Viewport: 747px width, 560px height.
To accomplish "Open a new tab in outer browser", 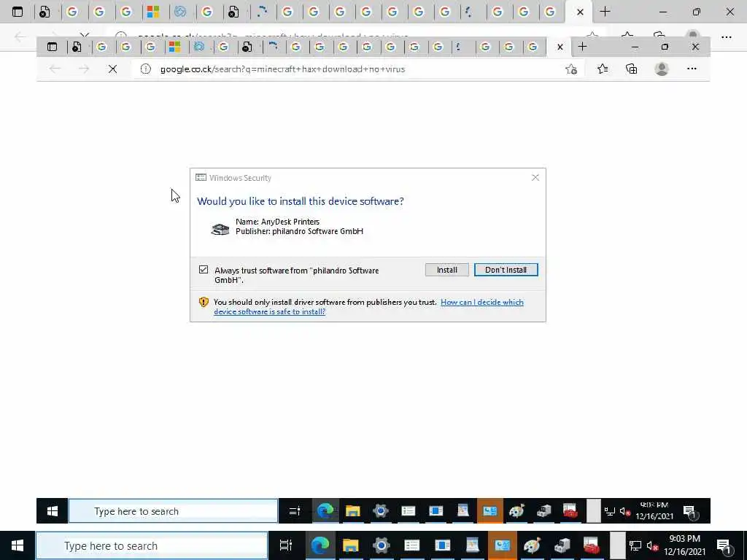I will coord(605,12).
